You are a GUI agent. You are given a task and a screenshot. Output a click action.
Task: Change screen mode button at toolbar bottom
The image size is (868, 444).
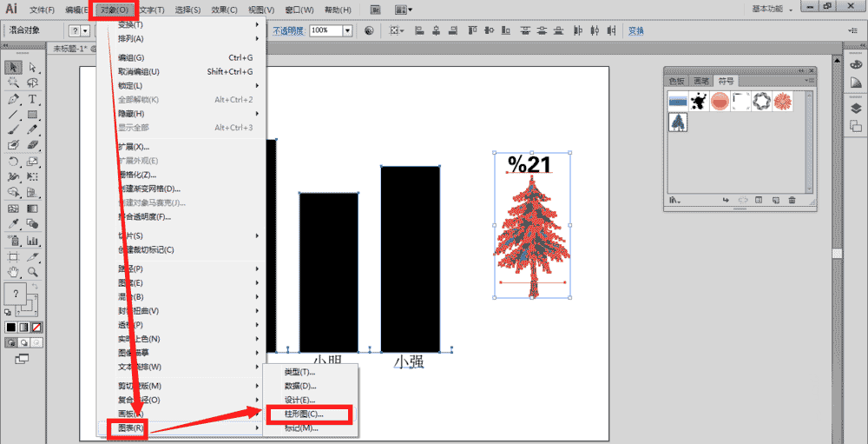point(22,359)
